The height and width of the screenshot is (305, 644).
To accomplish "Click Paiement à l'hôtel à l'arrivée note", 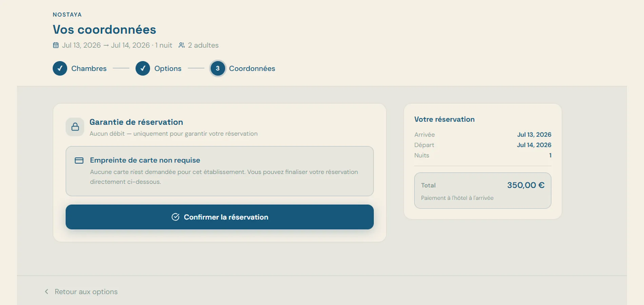I will [457, 198].
